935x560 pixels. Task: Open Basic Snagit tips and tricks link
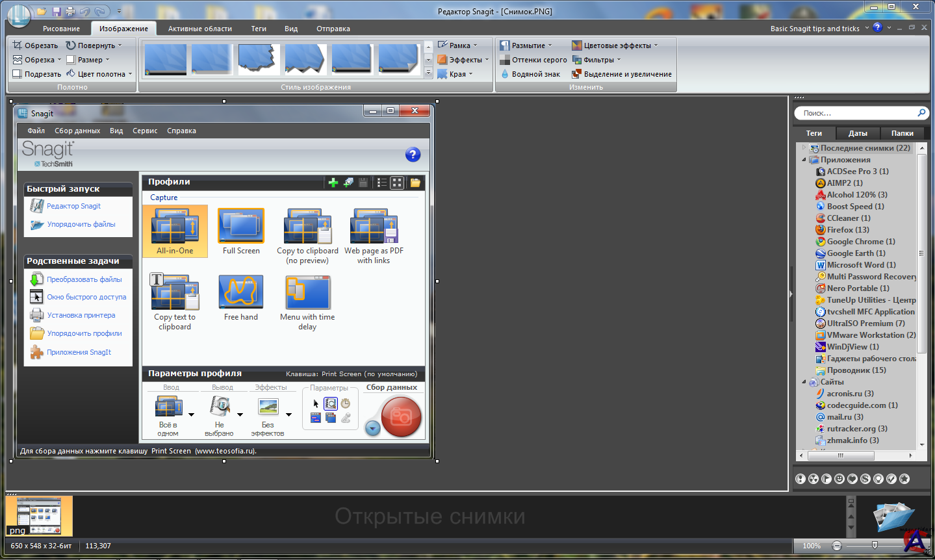[815, 29]
